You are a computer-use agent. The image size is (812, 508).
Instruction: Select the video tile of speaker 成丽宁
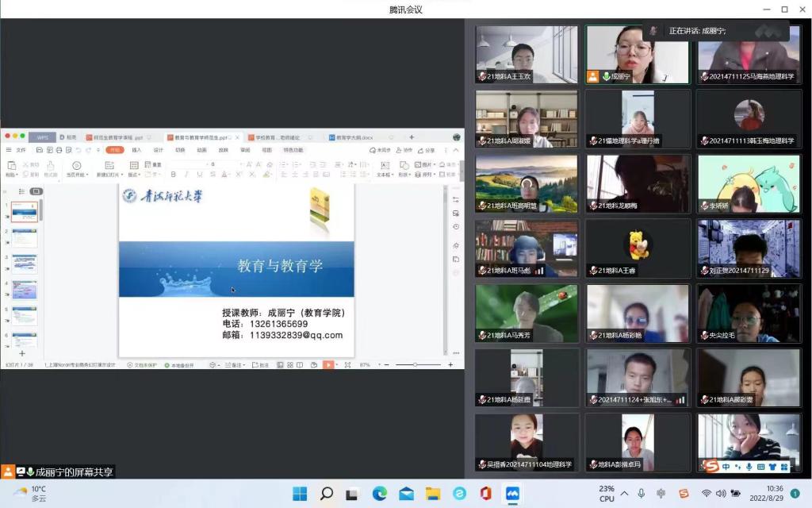point(638,55)
